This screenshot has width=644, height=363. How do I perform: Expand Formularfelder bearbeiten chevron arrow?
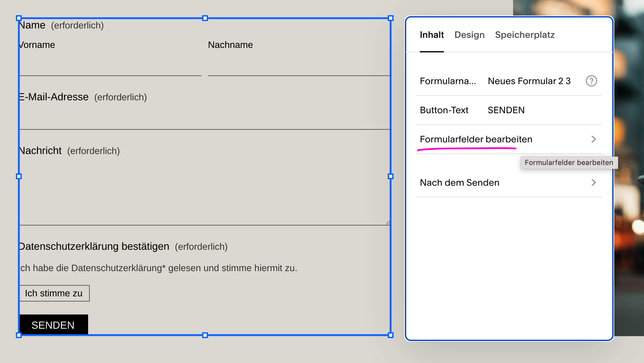point(593,139)
